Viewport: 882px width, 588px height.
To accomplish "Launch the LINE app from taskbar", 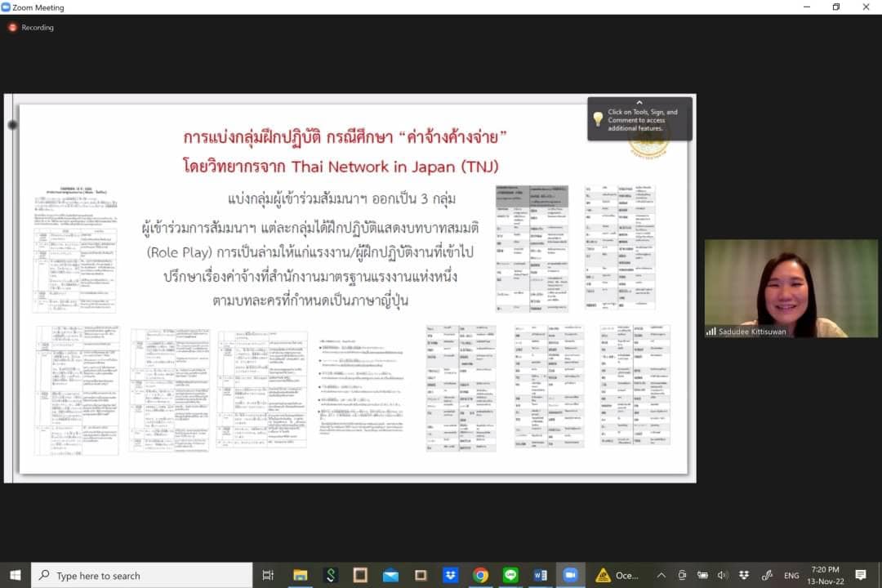I will [510, 575].
